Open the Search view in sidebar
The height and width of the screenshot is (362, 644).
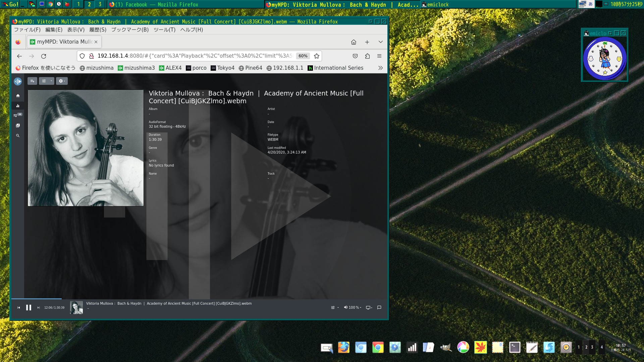pos(18,136)
